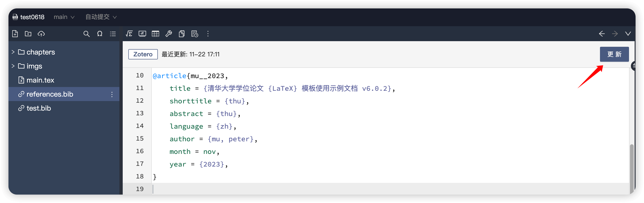This screenshot has width=644, height=203.
Task: Click the 更新 button
Action: coord(614,54)
